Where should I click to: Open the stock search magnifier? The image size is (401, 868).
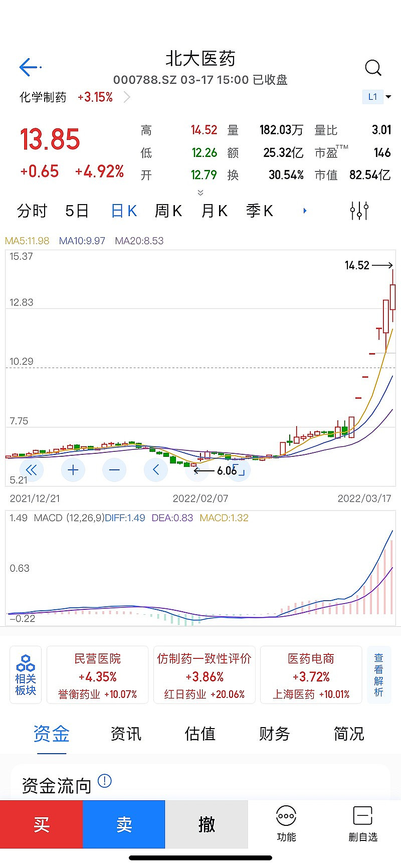pyautogui.click(x=373, y=67)
